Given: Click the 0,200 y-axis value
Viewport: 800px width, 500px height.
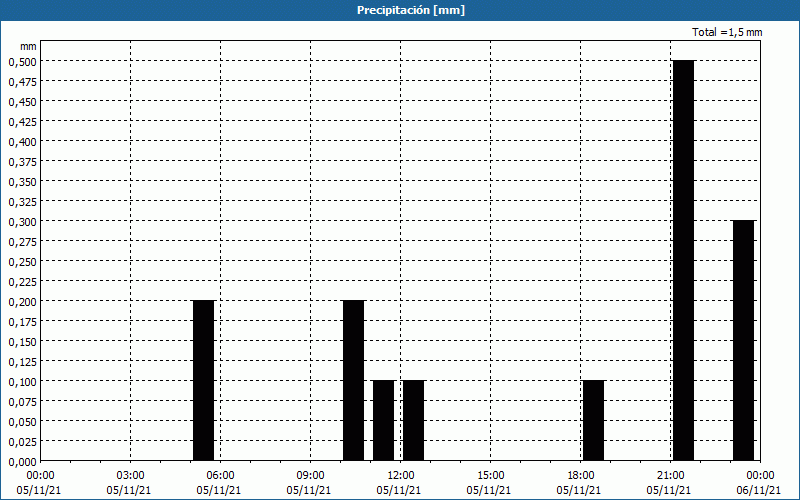Looking at the screenshot, I should click(22, 302).
